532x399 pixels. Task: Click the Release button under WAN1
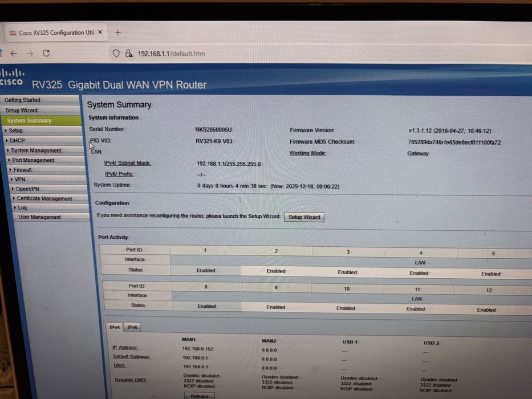[200, 396]
